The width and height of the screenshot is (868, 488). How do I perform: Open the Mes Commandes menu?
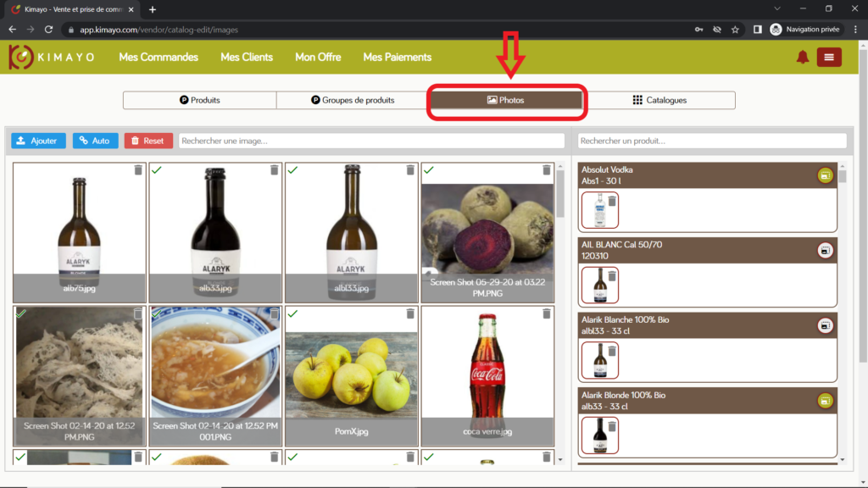pyautogui.click(x=159, y=57)
